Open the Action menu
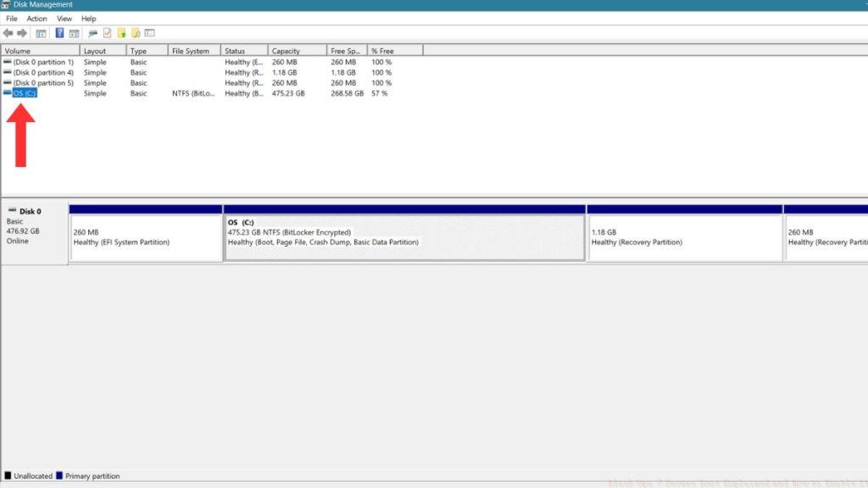 click(36, 18)
